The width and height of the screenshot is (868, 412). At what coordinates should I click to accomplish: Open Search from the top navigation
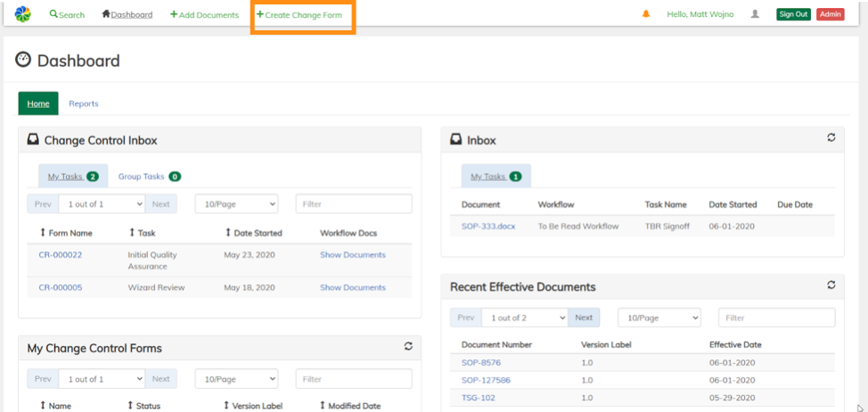(x=68, y=15)
